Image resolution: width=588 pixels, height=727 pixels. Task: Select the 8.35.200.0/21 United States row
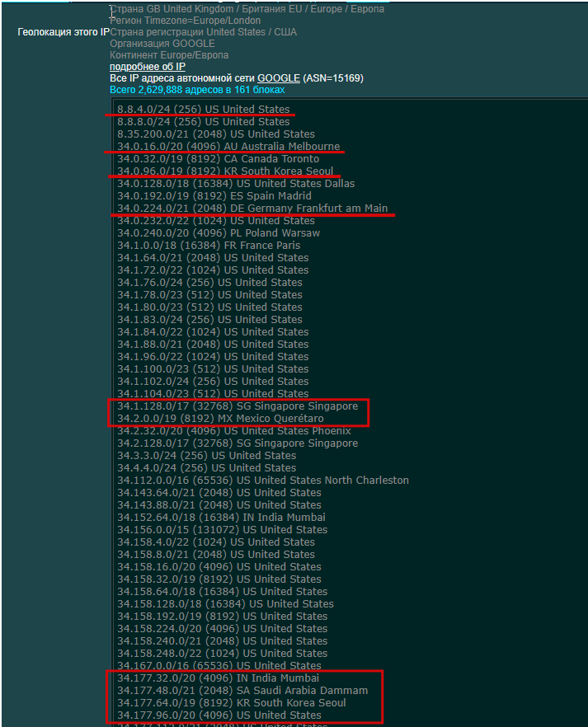pos(215,134)
